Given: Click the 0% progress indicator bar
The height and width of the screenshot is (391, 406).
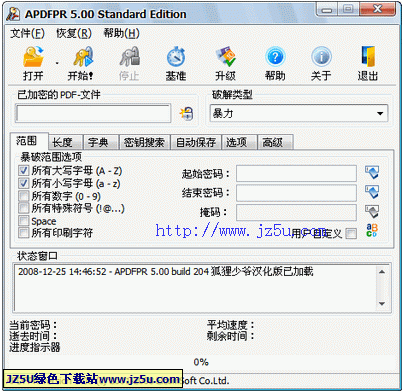Looking at the screenshot, I should pos(201,362).
